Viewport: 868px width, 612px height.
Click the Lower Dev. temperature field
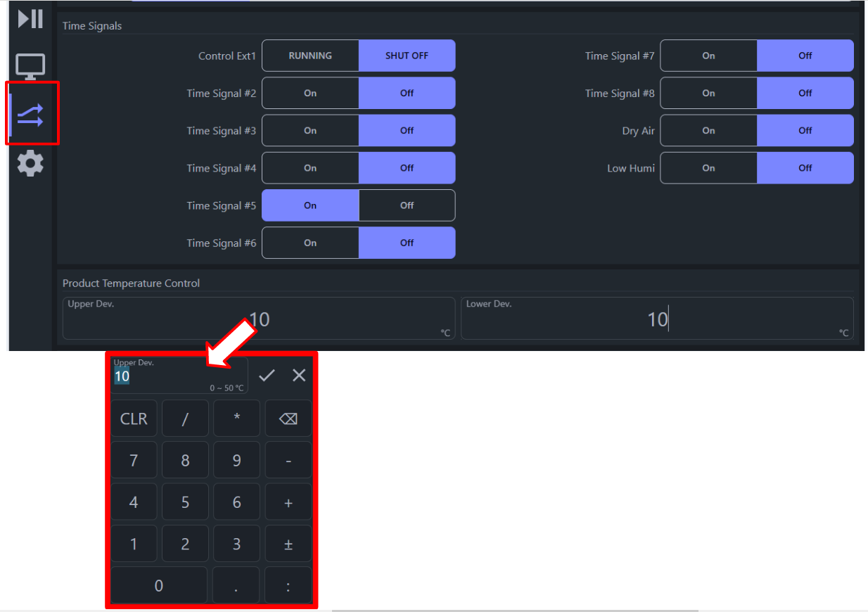click(657, 318)
